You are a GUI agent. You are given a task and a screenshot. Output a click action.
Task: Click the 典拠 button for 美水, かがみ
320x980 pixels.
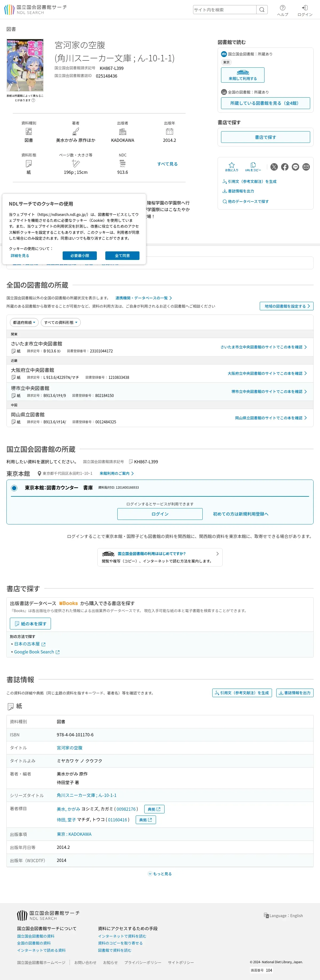154,809
